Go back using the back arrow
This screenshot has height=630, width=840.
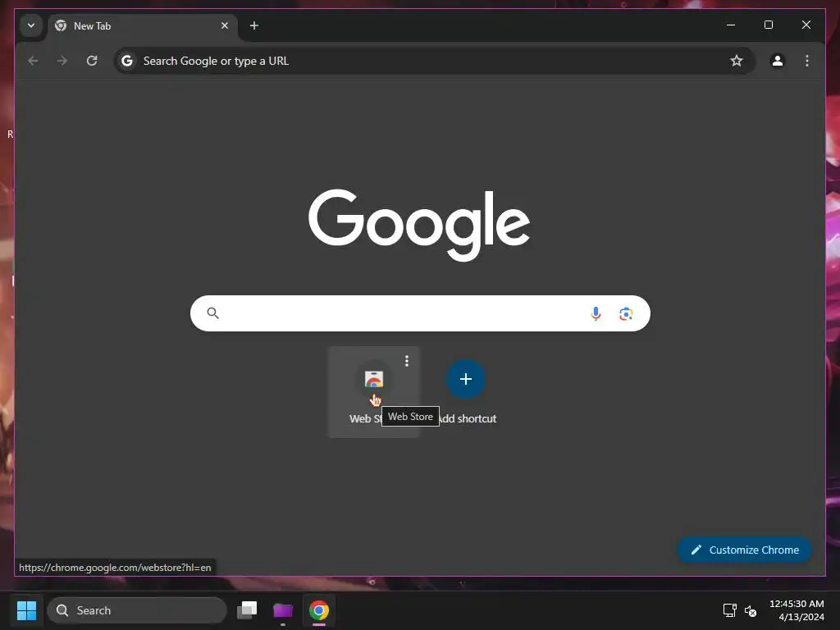[x=33, y=61]
